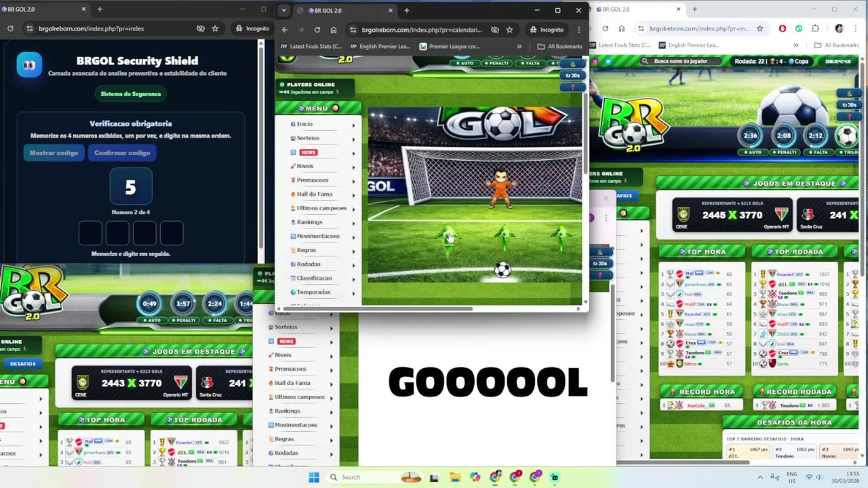Image resolution: width=868 pixels, height=488 pixels.
Task: Click the 2:08 PENALTI timer in right window
Action: pyautogui.click(x=783, y=136)
